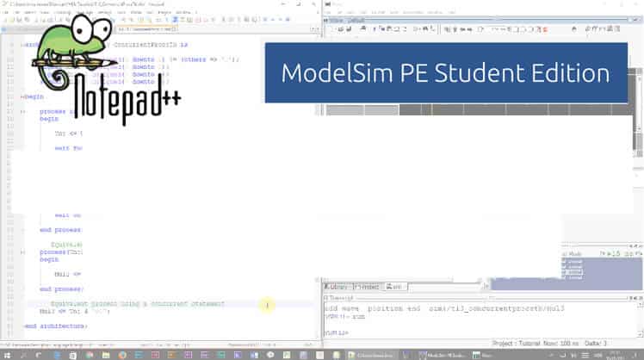Open the Language menu in Notepad++
Viewport: 644px width, 360px height.
[x=84, y=12]
